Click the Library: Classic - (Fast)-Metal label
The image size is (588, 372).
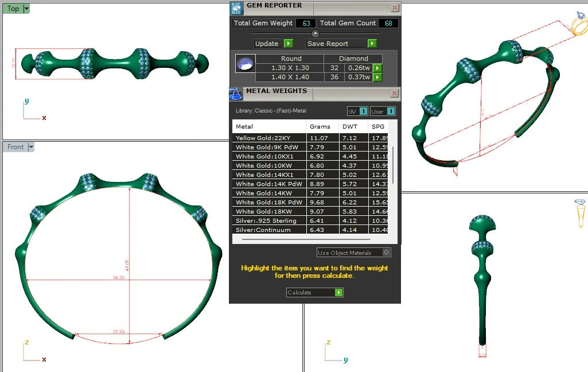pos(271,111)
